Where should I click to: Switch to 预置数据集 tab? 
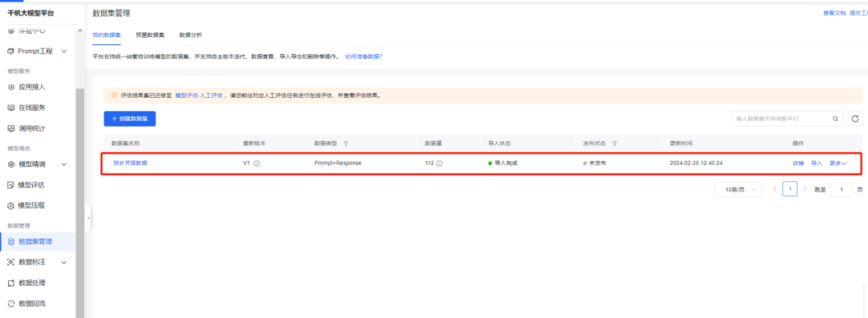(150, 35)
